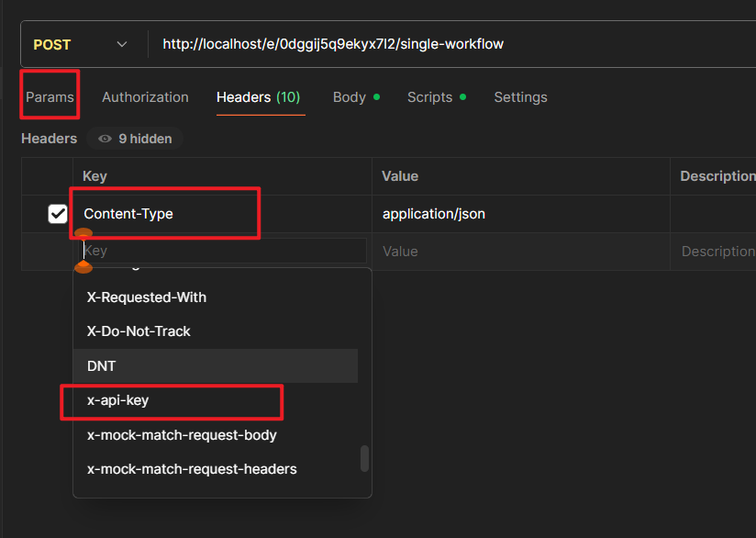Click the Content-Type key cell

128,214
